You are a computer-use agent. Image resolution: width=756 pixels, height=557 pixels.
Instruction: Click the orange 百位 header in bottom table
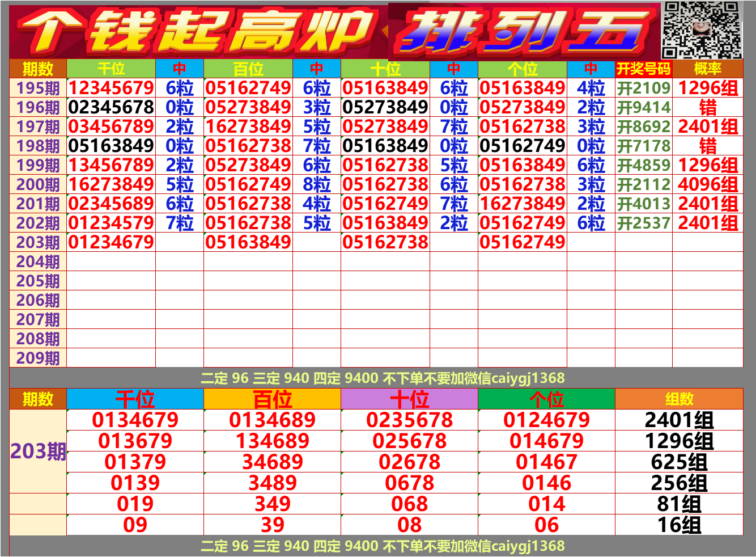coord(272,398)
